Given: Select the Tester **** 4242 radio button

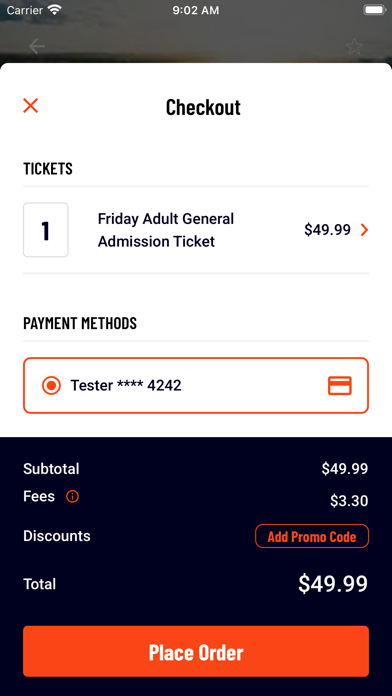Looking at the screenshot, I should coord(51,385).
